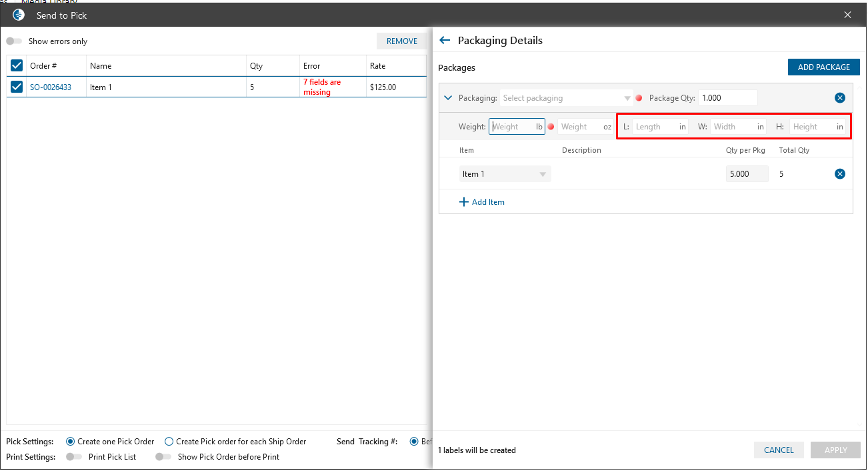
Task: Delete the Item 1 row with its X icon
Action: point(840,174)
